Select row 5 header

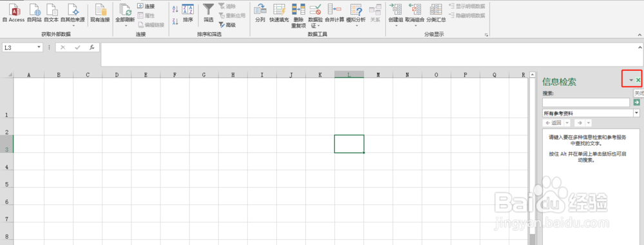click(x=7, y=179)
